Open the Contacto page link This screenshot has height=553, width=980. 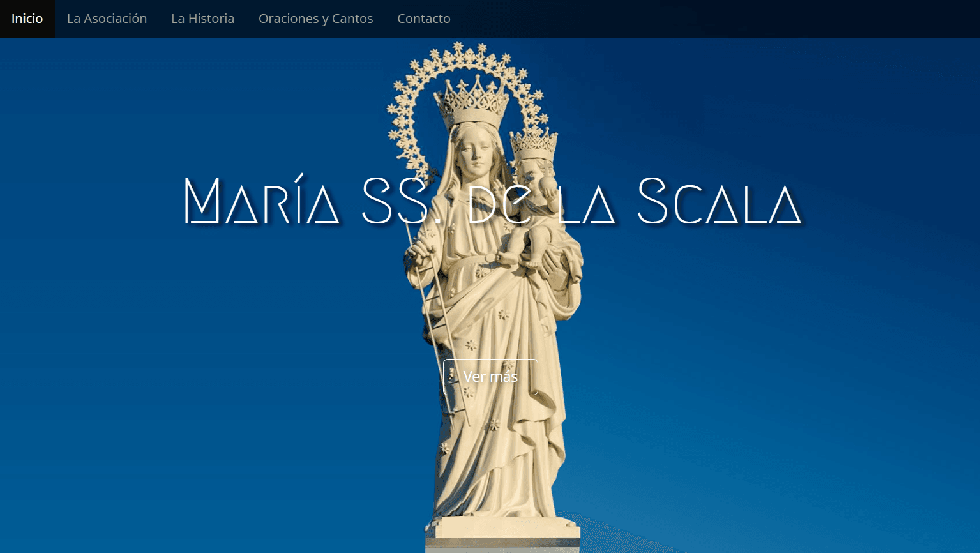(x=424, y=19)
